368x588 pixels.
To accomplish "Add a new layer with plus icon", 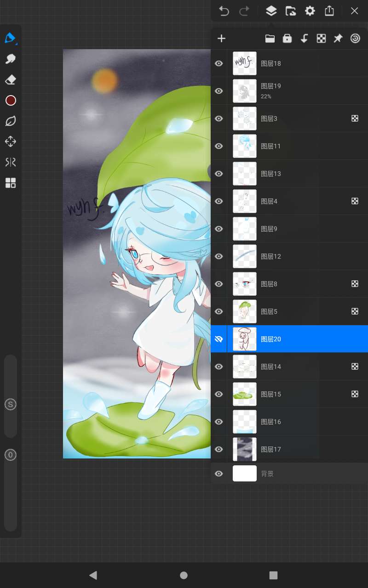I will [x=221, y=39].
